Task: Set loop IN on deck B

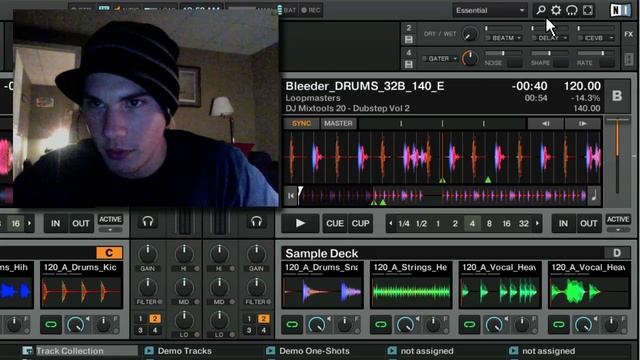Action: pos(563,223)
